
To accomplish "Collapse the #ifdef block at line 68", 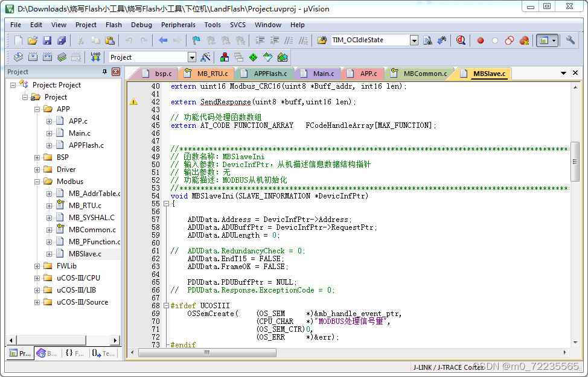I will click(166, 305).
